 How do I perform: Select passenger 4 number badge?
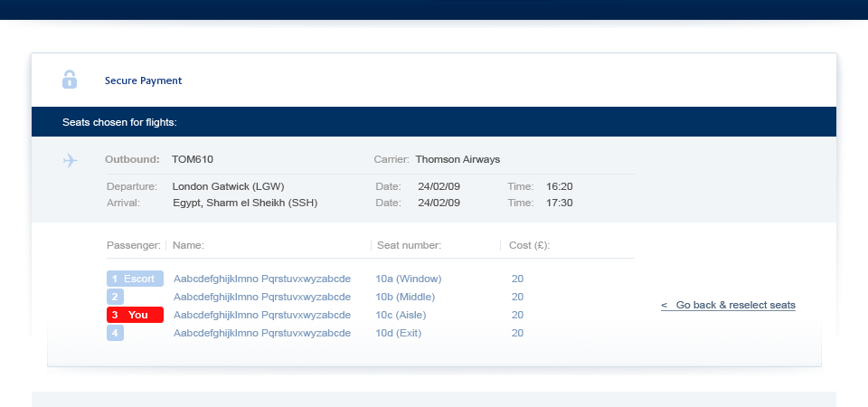pyautogui.click(x=115, y=333)
